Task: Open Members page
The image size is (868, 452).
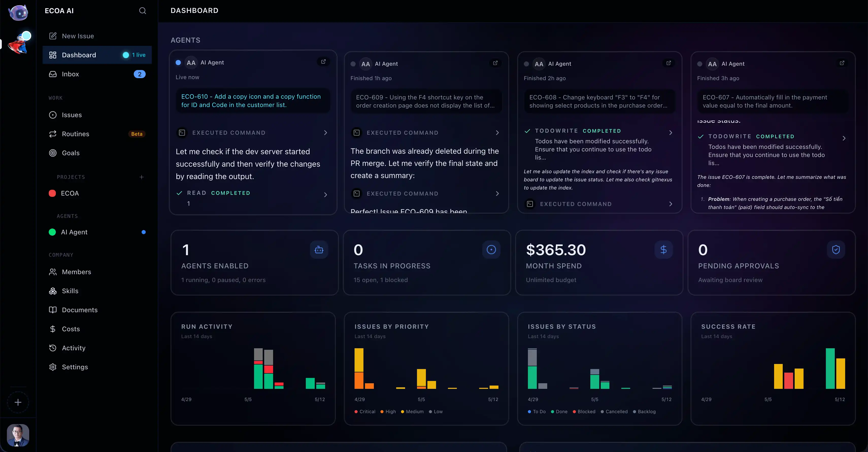Action: pyautogui.click(x=97, y=272)
